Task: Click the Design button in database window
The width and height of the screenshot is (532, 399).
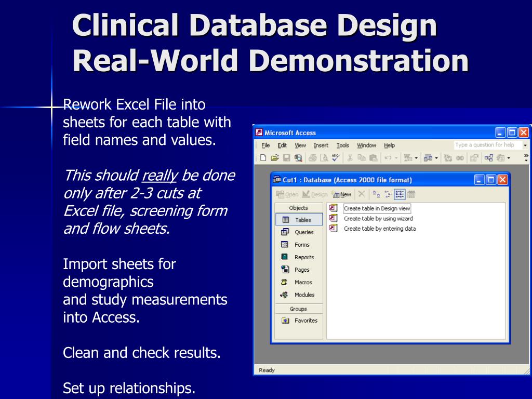Action: click(x=315, y=194)
